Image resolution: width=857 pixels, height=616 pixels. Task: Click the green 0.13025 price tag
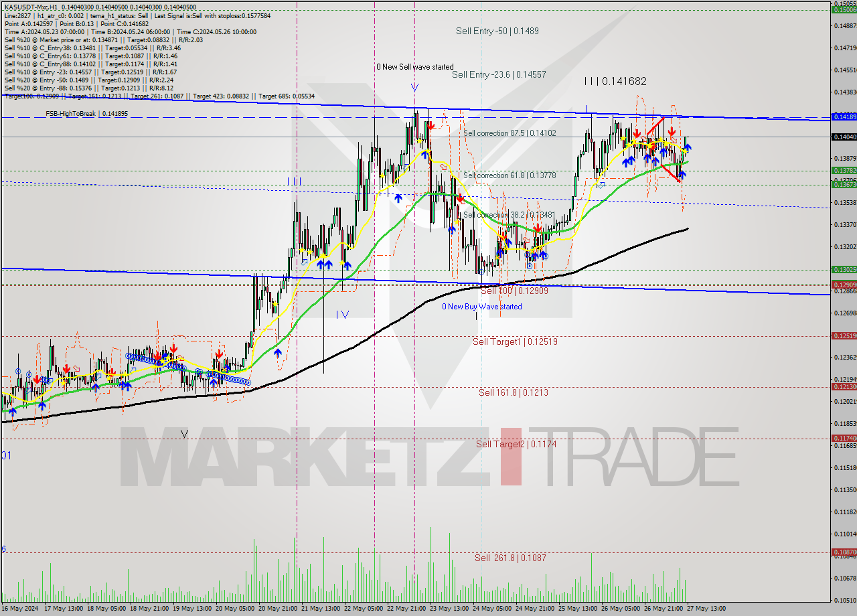tap(844, 269)
